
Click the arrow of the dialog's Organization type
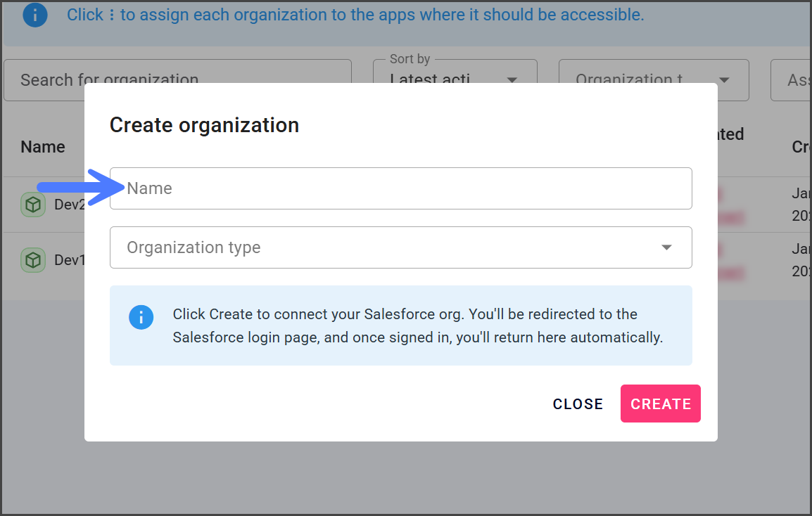(x=666, y=247)
